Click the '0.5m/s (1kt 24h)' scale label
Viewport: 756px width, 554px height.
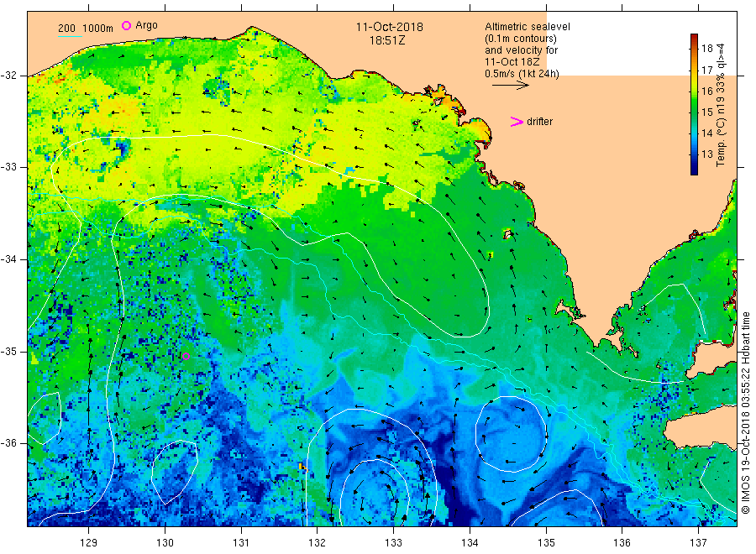[x=522, y=74]
